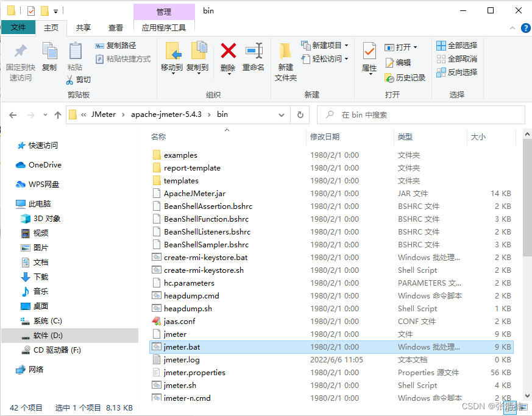Click the Copy (复制) ribbon icon

(49, 51)
